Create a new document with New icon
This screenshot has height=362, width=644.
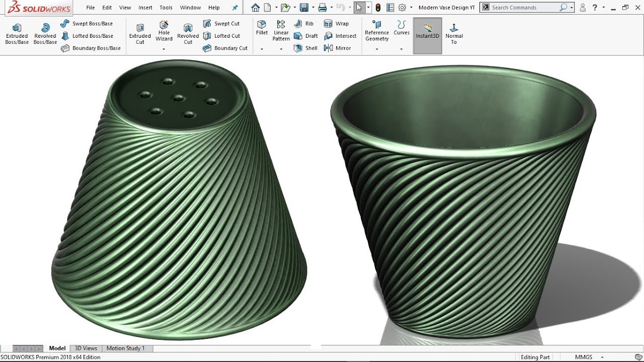(268, 8)
